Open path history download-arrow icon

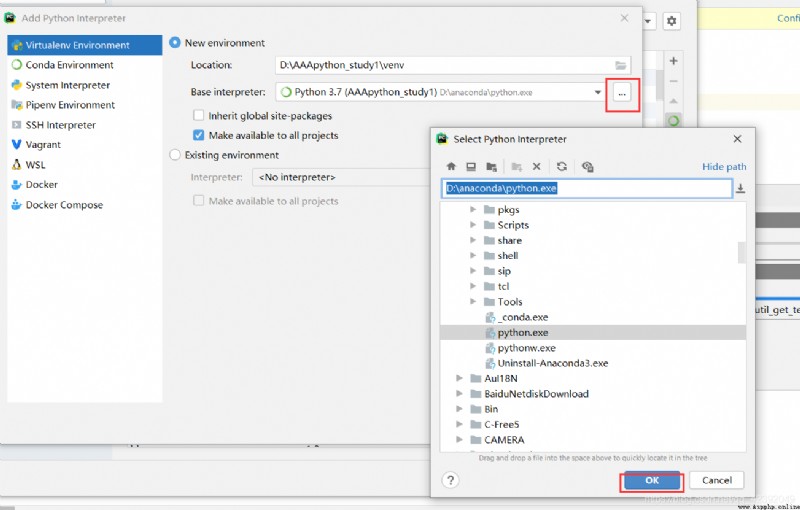click(740, 189)
